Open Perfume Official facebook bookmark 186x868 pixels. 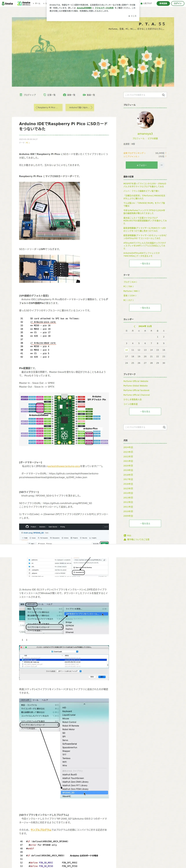136,391
